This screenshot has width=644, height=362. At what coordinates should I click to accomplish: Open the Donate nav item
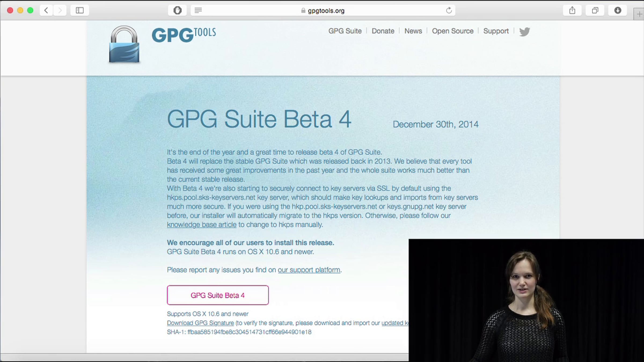(383, 31)
